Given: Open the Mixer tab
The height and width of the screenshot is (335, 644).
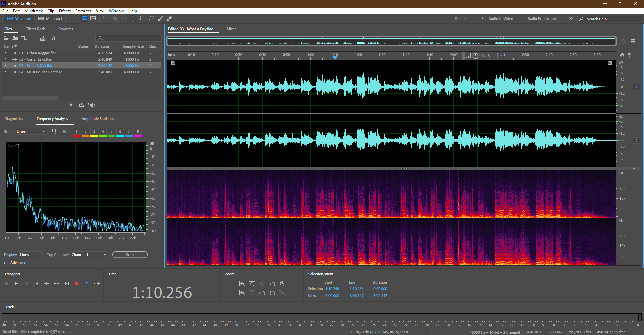Looking at the screenshot, I should (x=231, y=29).
